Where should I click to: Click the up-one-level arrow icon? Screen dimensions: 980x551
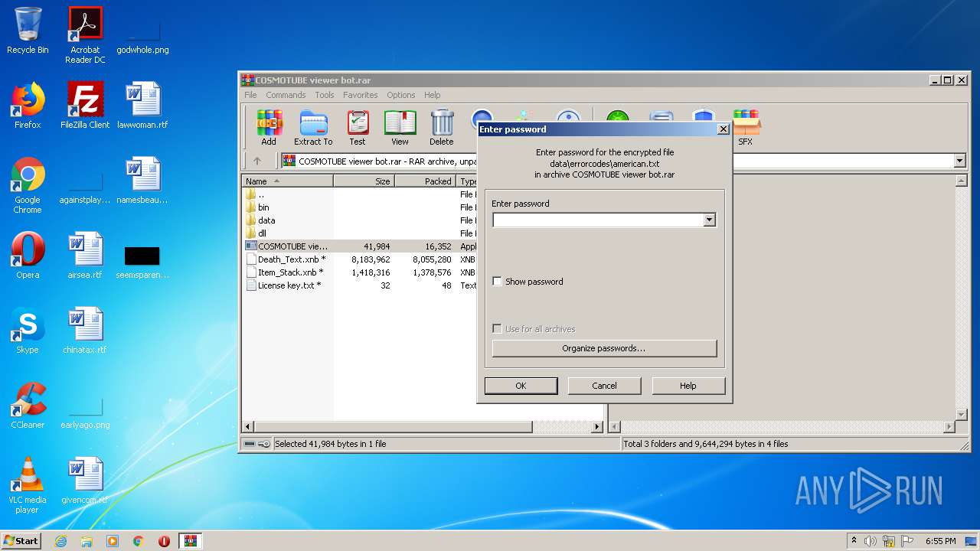257,161
